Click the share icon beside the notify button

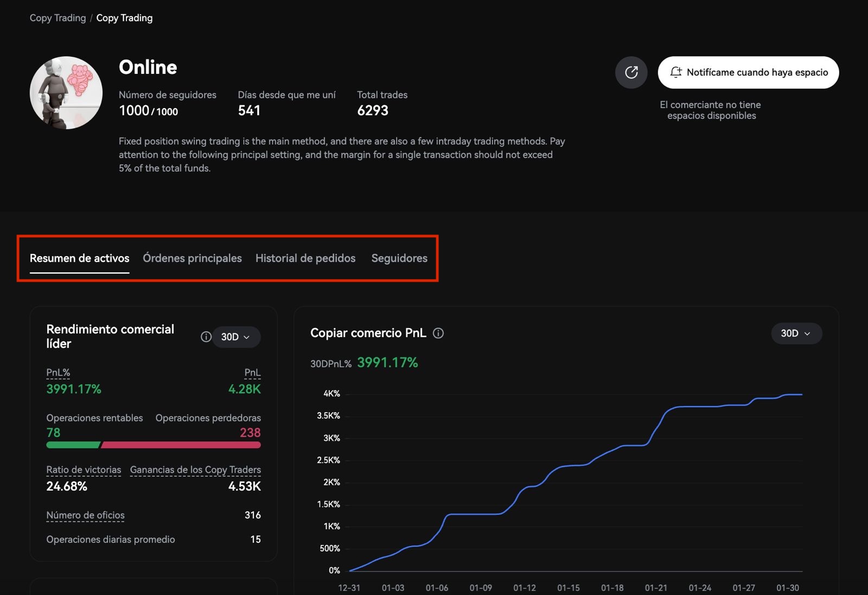631,72
